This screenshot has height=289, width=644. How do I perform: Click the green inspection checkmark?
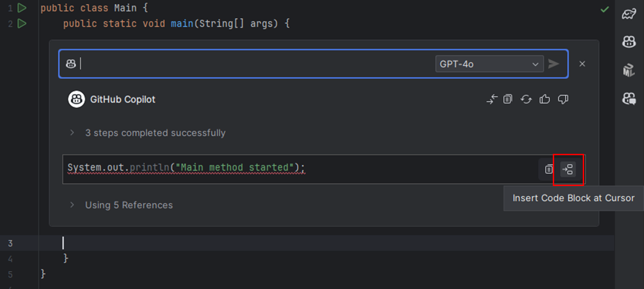pyautogui.click(x=605, y=9)
